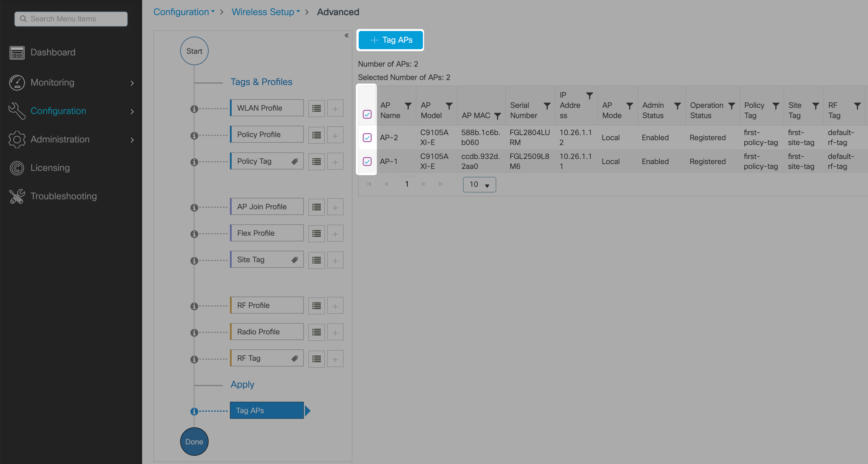Click the Done circle button
This screenshot has height=464, width=868.
click(194, 442)
